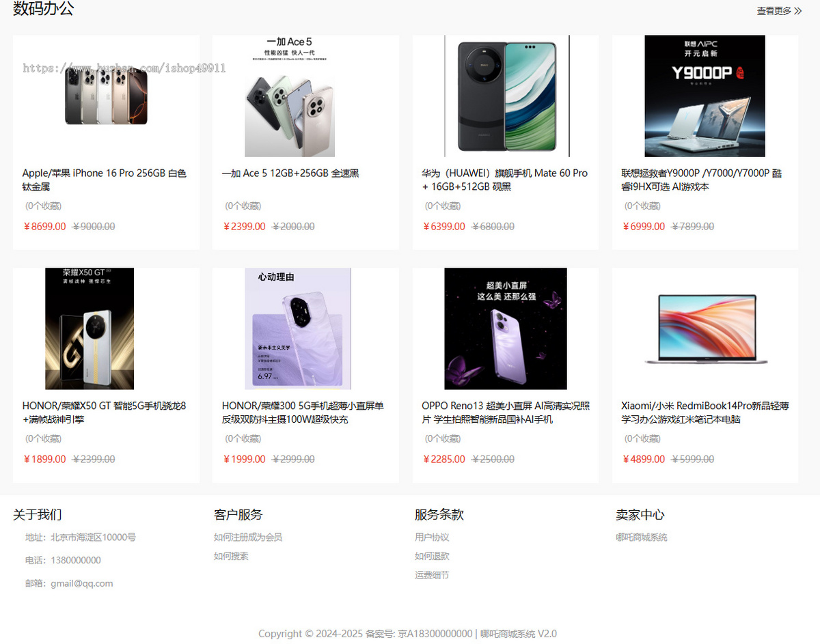Open the iPhone 16 Pro product image

click(106, 96)
